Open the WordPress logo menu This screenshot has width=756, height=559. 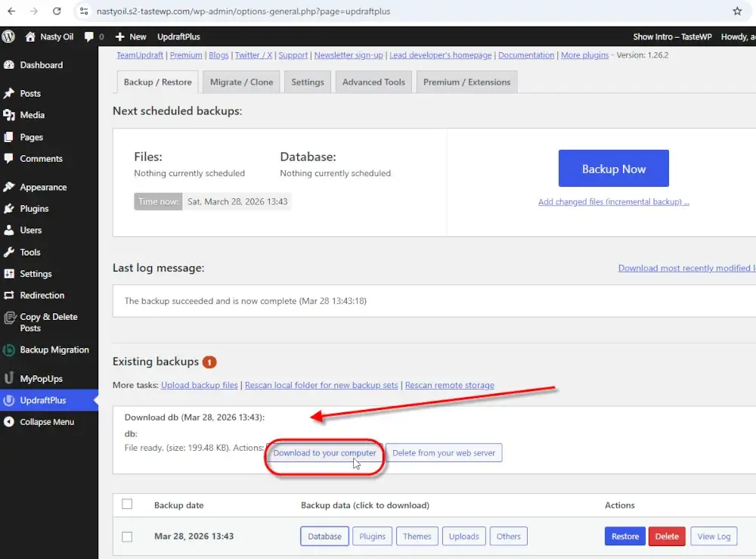click(x=8, y=36)
